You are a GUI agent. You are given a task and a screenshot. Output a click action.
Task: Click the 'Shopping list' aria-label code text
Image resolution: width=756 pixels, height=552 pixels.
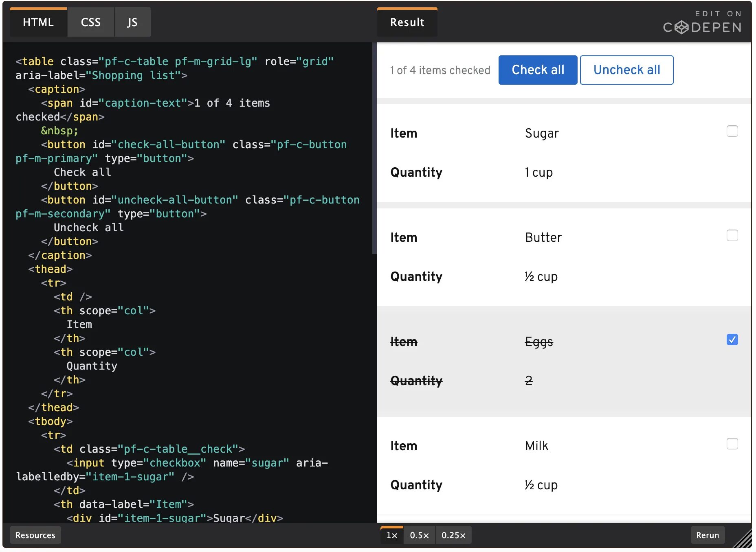tap(133, 75)
